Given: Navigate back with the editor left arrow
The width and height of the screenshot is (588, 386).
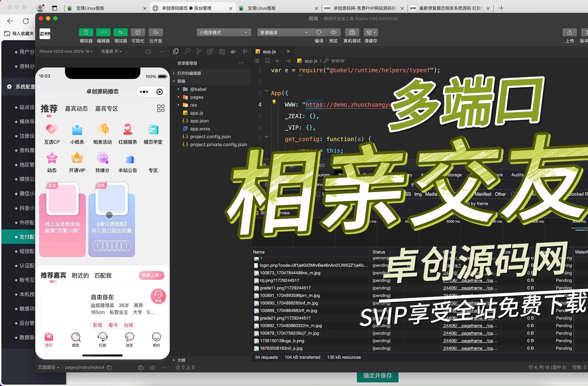Looking at the screenshot, I should tap(278, 61).
